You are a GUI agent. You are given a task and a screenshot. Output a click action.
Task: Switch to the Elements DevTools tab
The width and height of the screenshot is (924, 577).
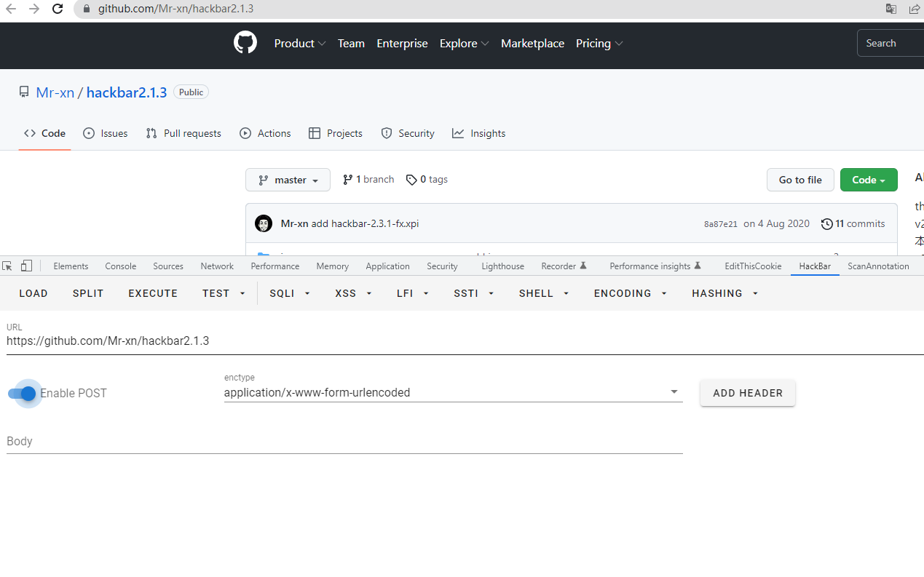point(71,266)
